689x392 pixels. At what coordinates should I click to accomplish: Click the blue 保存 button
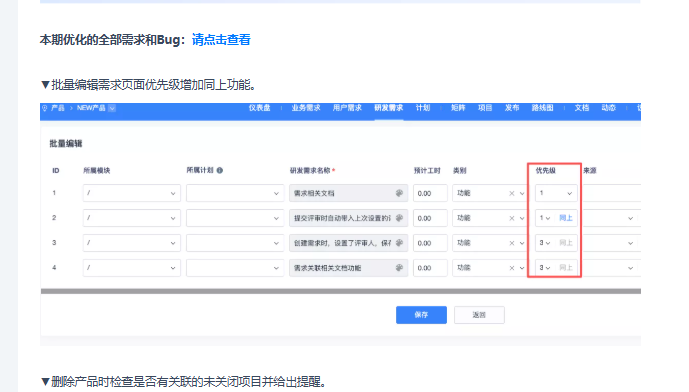(x=421, y=315)
